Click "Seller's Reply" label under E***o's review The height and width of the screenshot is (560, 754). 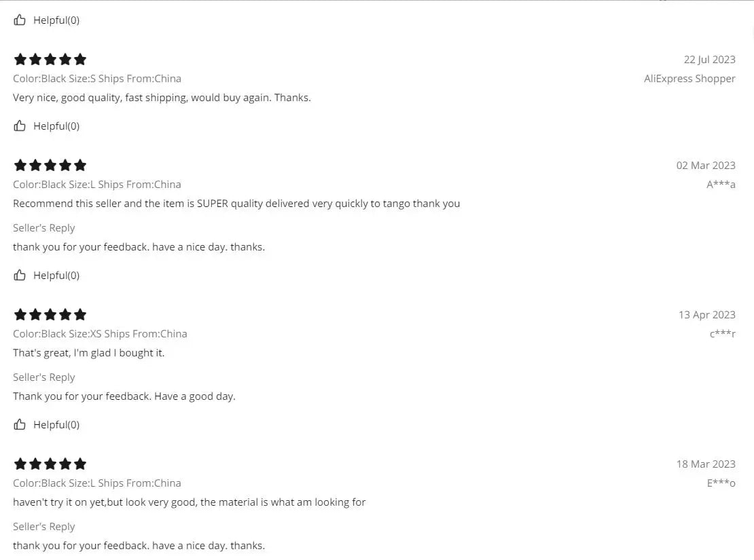[x=44, y=526]
